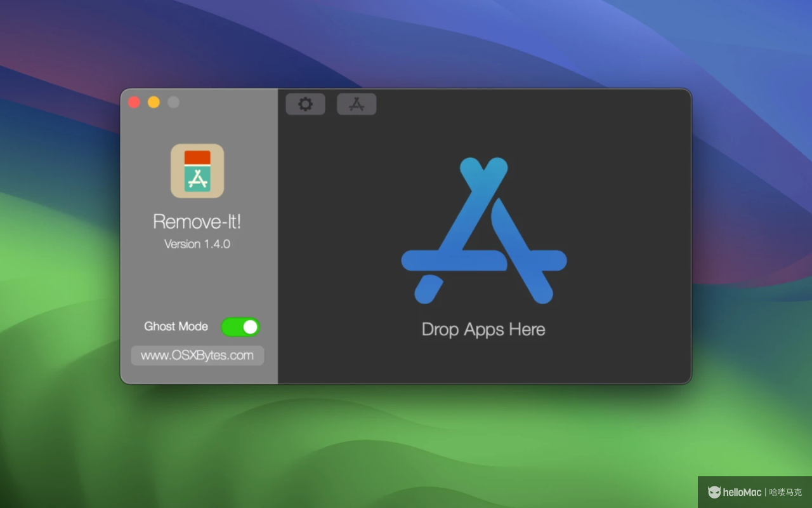This screenshot has width=812, height=508.
Task: Close the Remove-It! window
Action: click(x=134, y=102)
